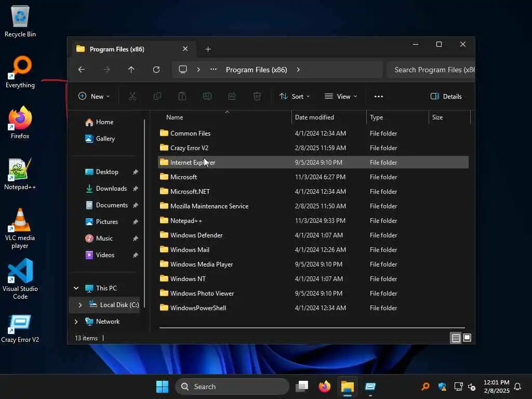Select the Common Files folder
532x399 pixels.
point(313,134)
